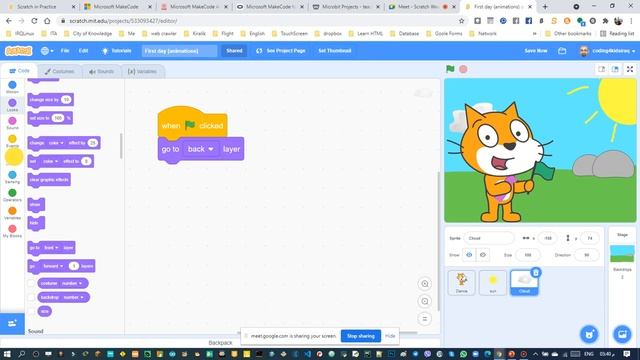Click Set Thumbnail button
Viewport: 640px width, 360px height.
click(x=335, y=51)
